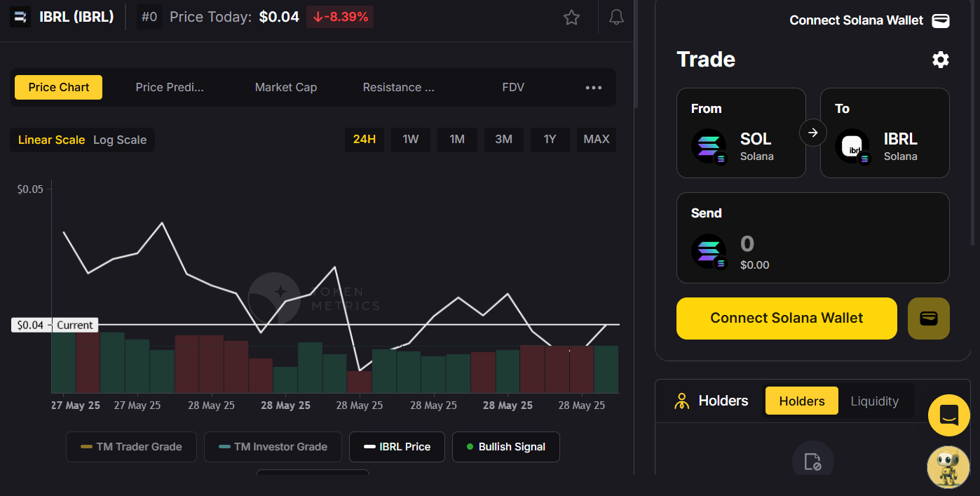Open the To IBRL token selector
Image resolution: width=980 pixels, height=496 pixels.
tap(885, 133)
